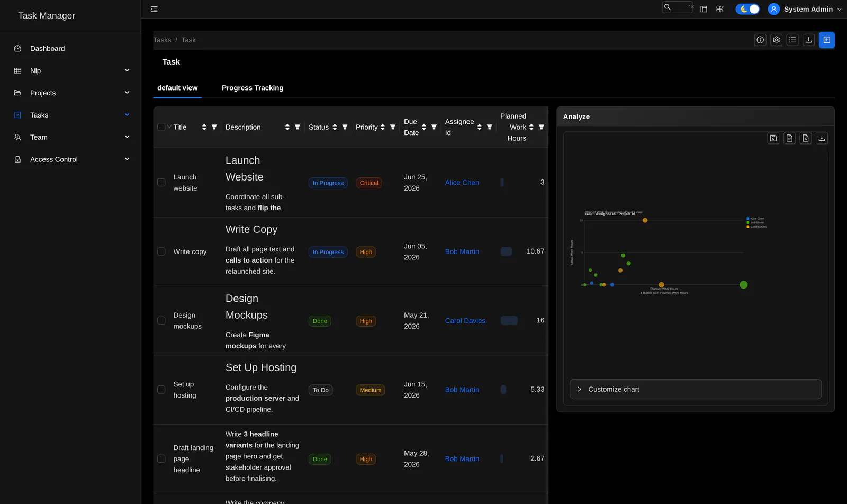Open the System Admin dropdown arrow
The image size is (847, 504).
839,10
